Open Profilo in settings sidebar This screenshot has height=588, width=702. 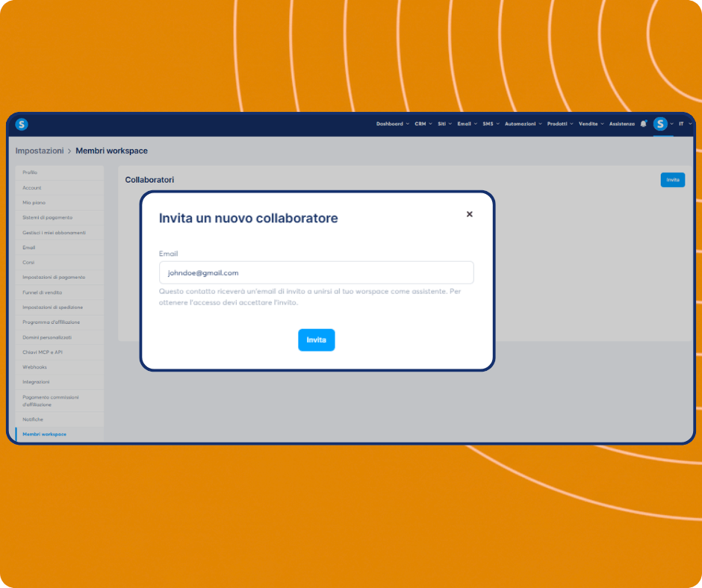(x=60, y=172)
